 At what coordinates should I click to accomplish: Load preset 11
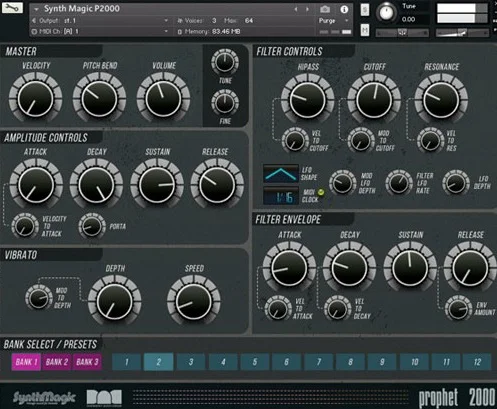point(446,362)
